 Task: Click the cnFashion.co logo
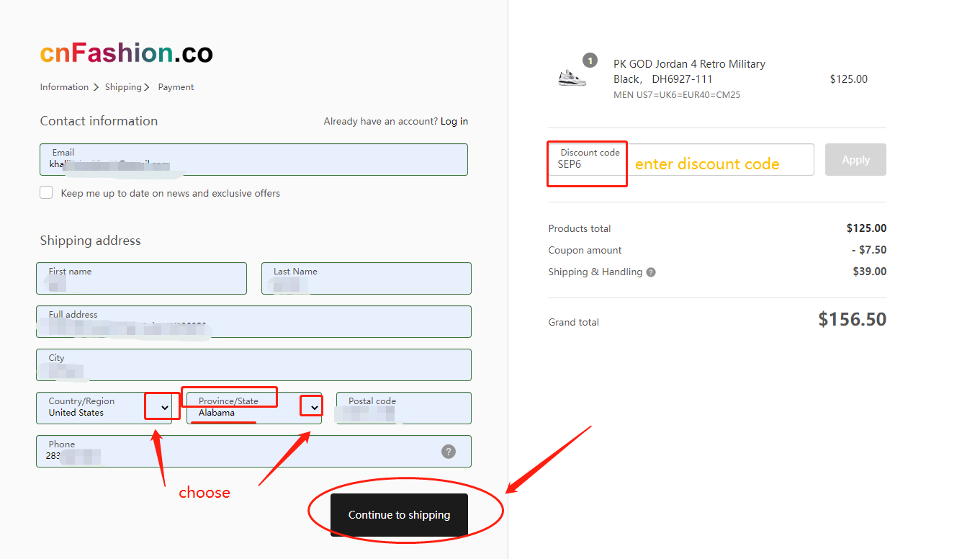(127, 53)
